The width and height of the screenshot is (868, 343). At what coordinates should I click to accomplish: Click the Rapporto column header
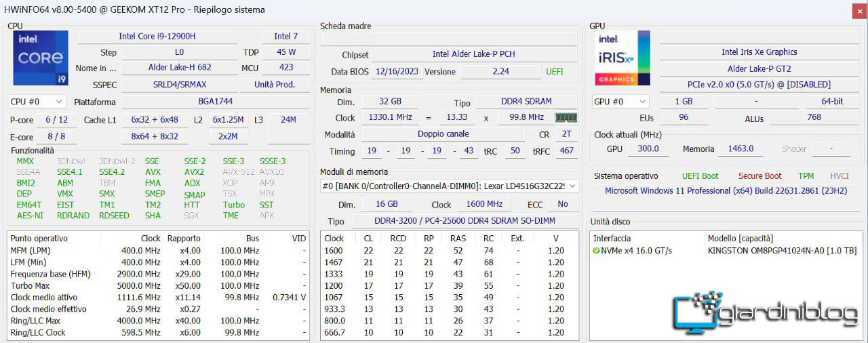[x=184, y=238]
